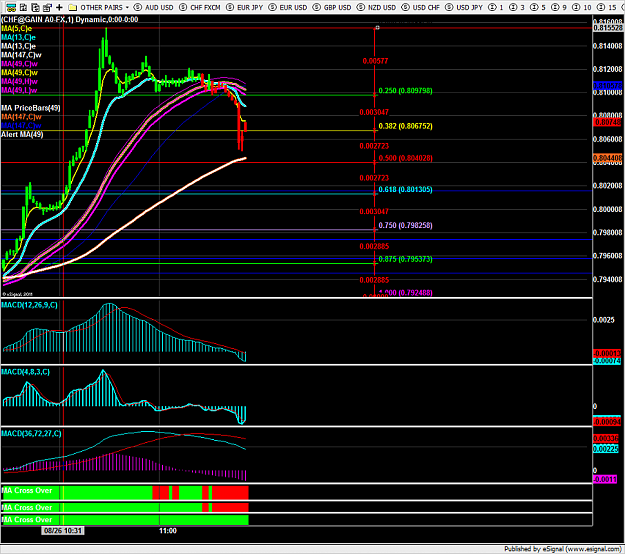Click the orange 0.804408 price tag
This screenshot has height=554, width=625.
point(607,158)
